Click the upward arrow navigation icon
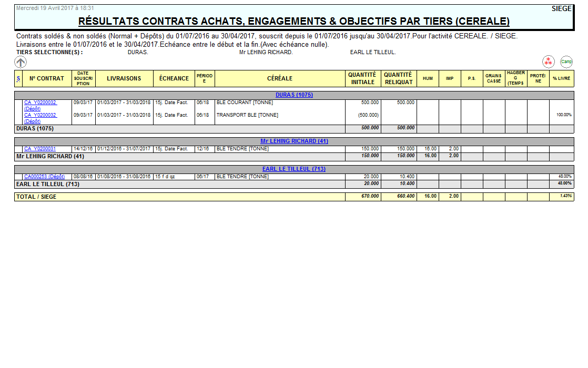 point(21,62)
